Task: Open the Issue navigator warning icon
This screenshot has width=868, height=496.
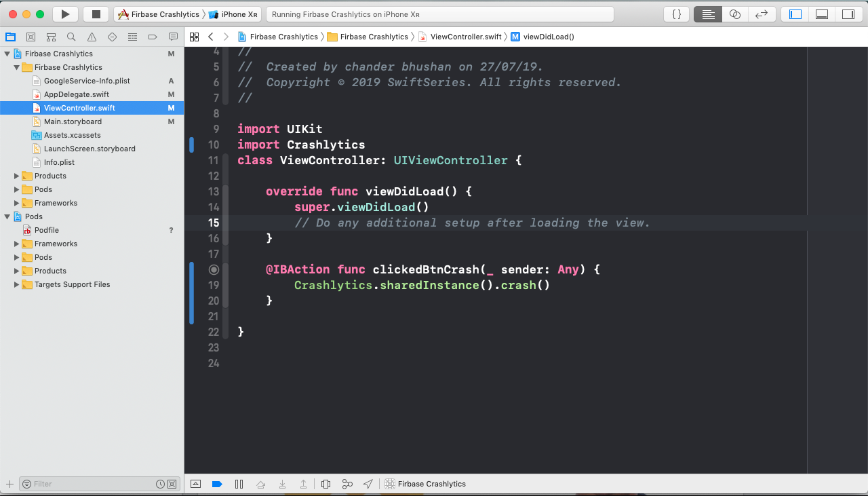Action: [x=92, y=37]
